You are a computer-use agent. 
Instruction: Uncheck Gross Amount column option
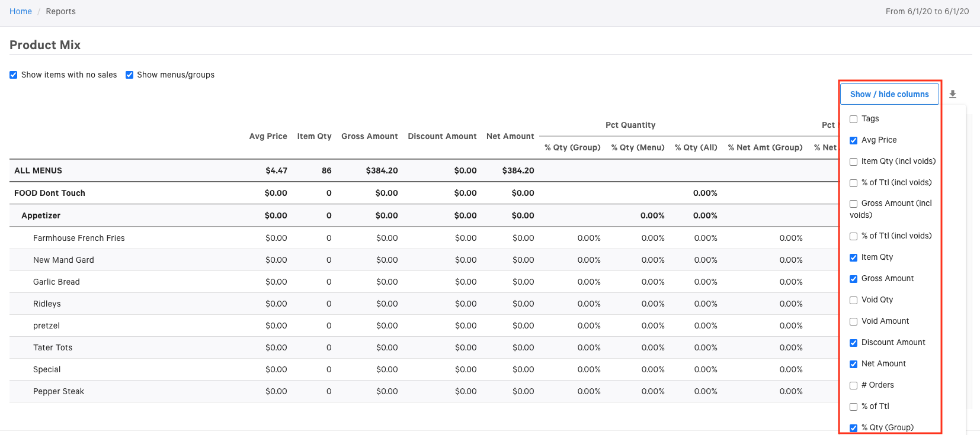click(x=853, y=279)
